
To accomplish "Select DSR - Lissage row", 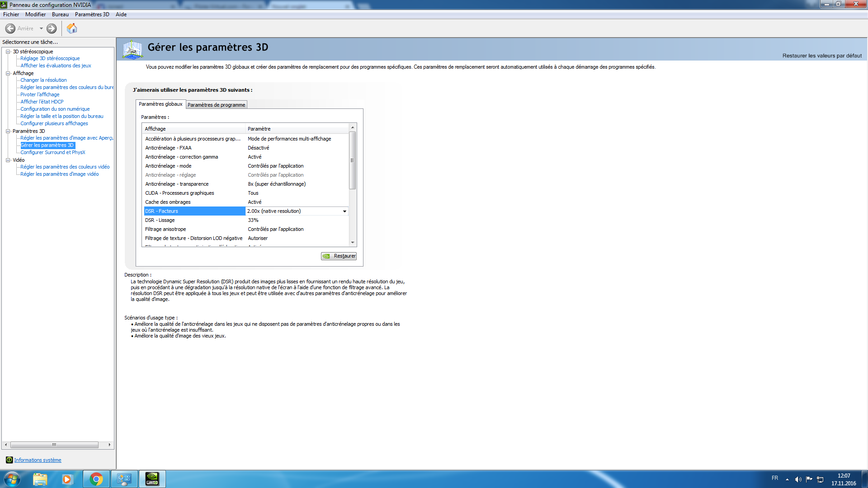I will (x=246, y=220).
